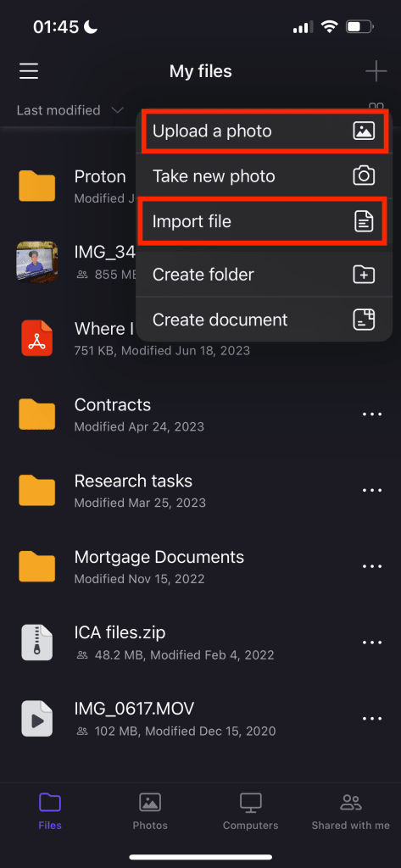Viewport: 401px width, 868px height.
Task: Open more options for Contracts
Action: coord(372,414)
